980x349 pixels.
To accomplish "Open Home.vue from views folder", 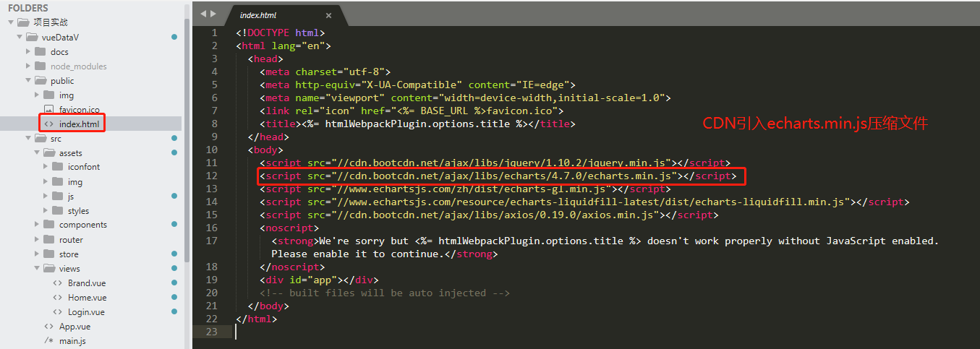I will point(87,297).
